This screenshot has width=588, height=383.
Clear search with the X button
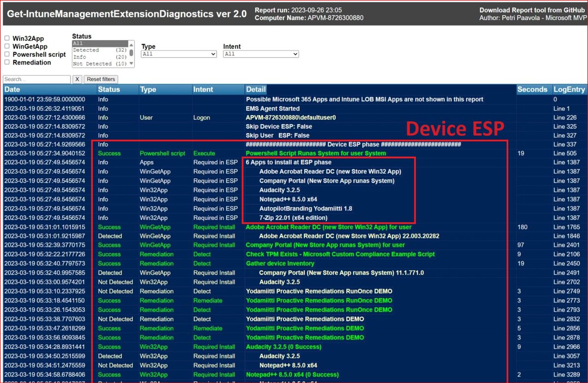pos(77,79)
